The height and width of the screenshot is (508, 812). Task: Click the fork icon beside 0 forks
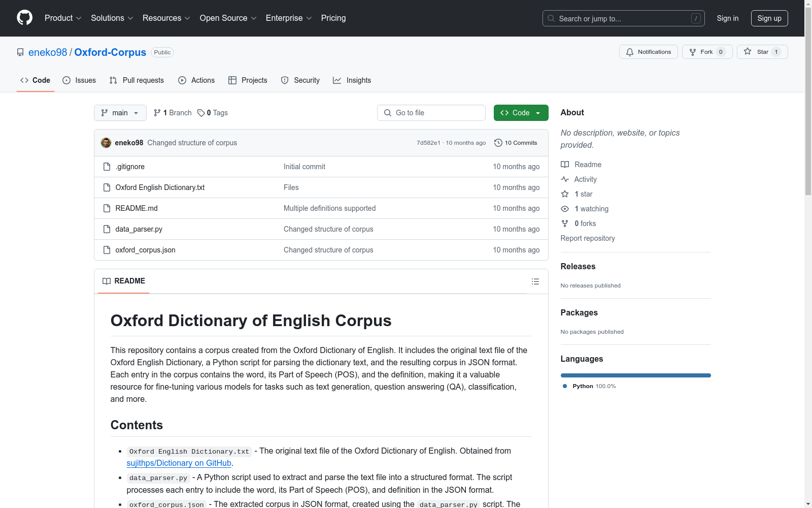pos(565,224)
